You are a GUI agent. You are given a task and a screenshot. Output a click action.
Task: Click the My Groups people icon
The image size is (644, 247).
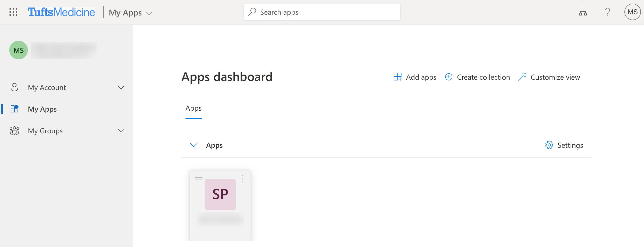coord(15,131)
